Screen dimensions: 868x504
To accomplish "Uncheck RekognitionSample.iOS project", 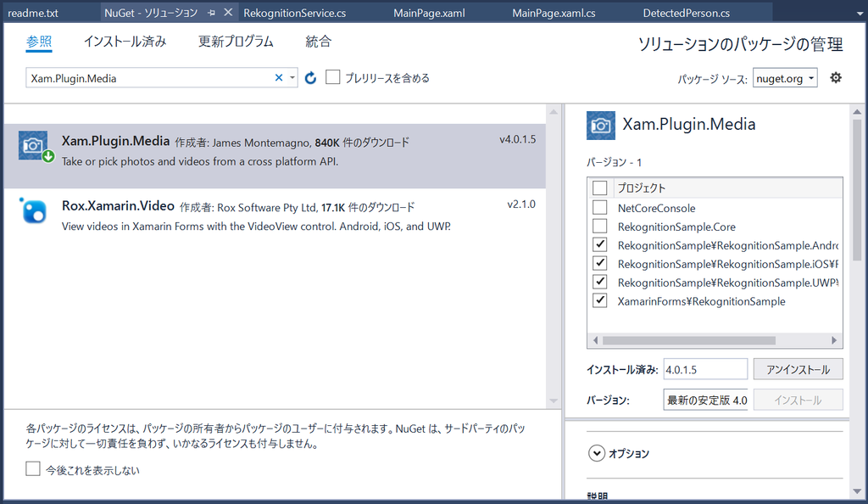I will (x=599, y=263).
